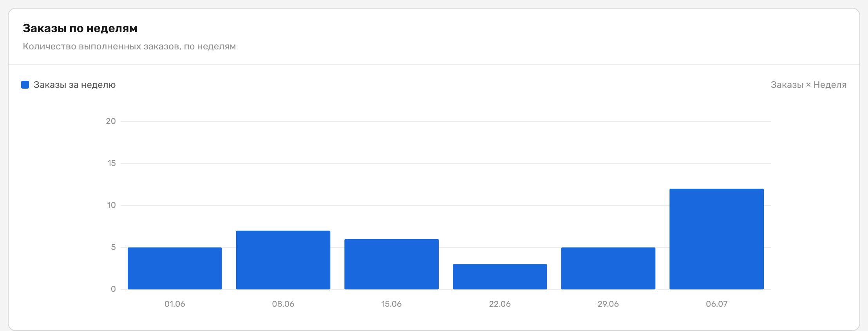Click the blue legend color square
This screenshot has width=868, height=331.
(25, 85)
